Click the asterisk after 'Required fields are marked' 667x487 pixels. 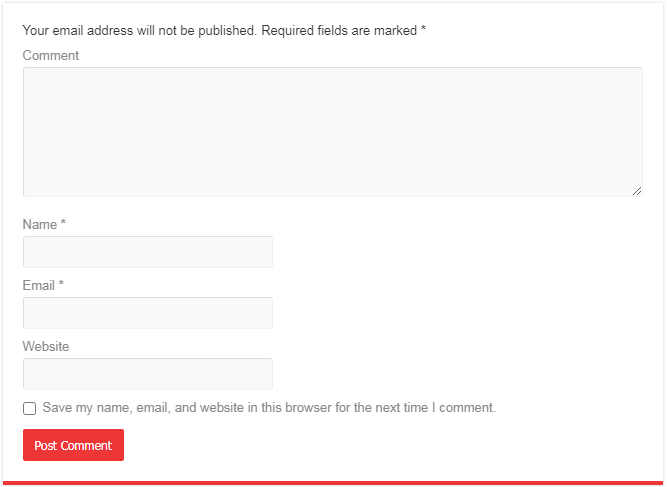(423, 28)
